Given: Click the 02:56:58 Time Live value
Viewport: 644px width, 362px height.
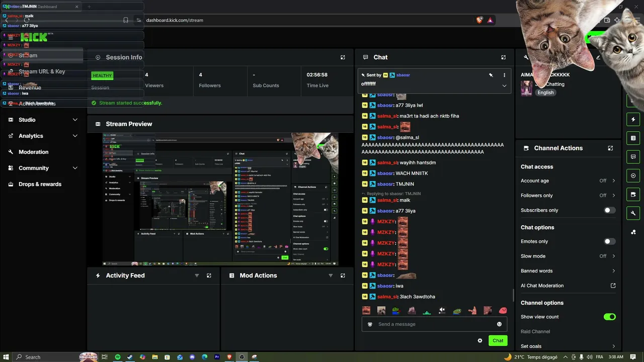Looking at the screenshot, I should pos(317,75).
